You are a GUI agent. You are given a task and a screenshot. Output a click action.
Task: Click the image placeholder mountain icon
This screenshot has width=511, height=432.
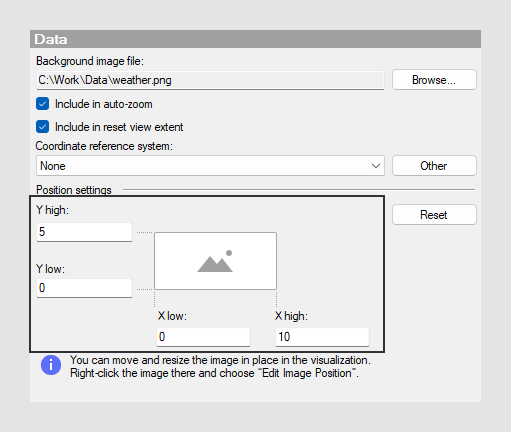pos(215,261)
